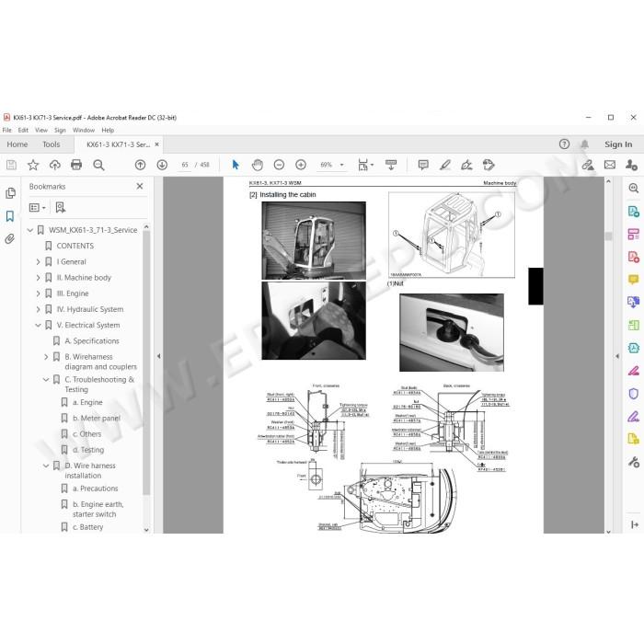Open the View menu
This screenshot has height=644, width=644.
(x=41, y=131)
